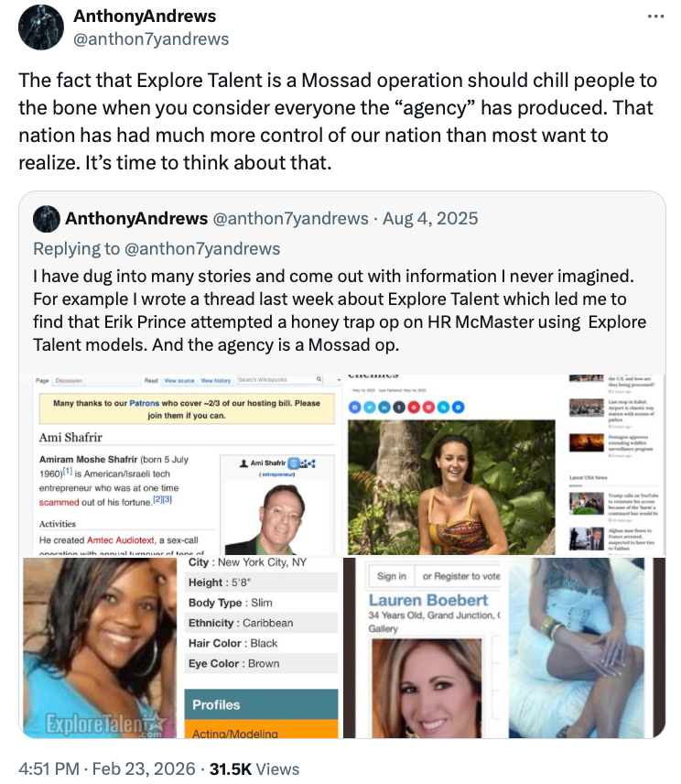The image size is (681, 784).
Task: Open AnthonyAndrews main profile avatar
Action: 41,27
